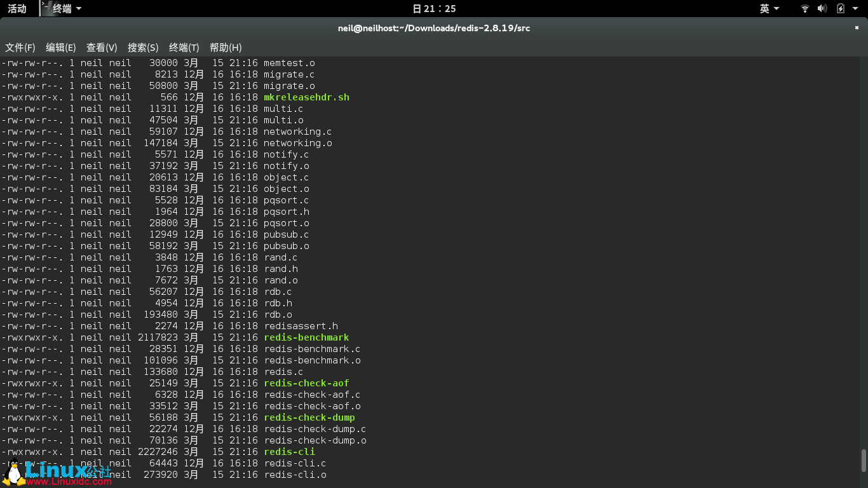The height and width of the screenshot is (488, 868).
Task: Close the terminal window
Action: pyautogui.click(x=857, y=28)
